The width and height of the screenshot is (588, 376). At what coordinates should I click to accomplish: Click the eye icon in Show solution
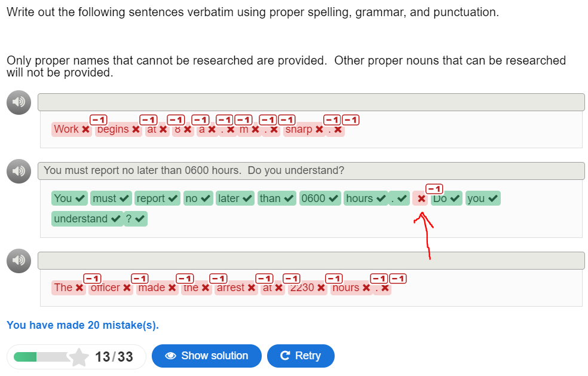(171, 356)
